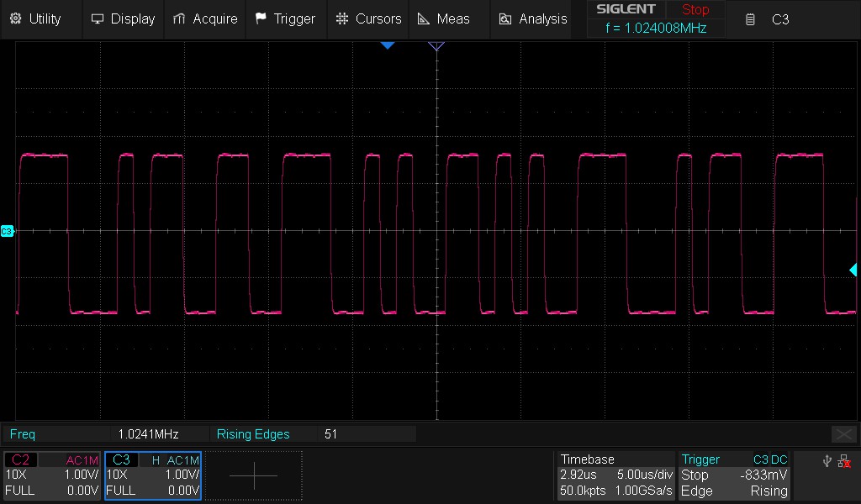Close the measurement statistics bar
The width and height of the screenshot is (861, 504).
tap(843, 434)
